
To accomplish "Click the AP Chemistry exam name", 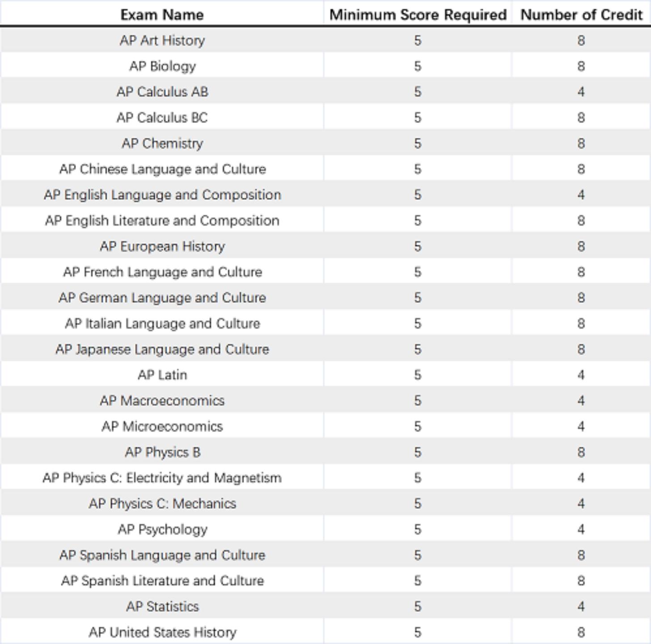I will (x=162, y=143).
